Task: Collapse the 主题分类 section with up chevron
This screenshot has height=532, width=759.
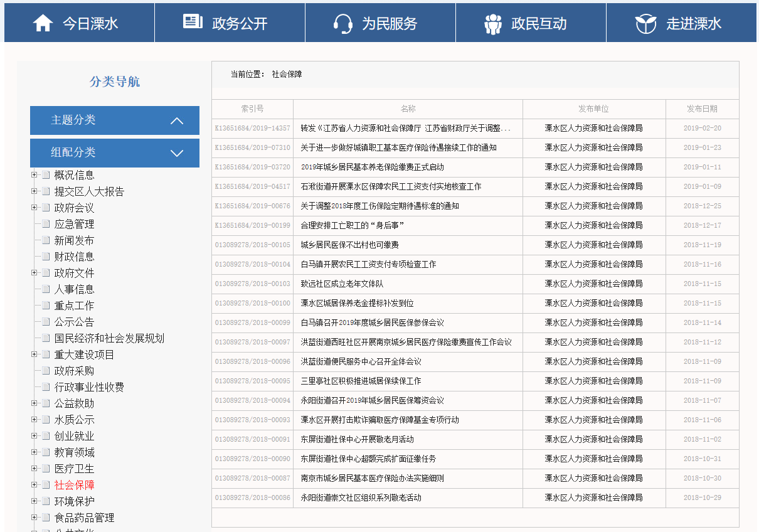Action: click(177, 120)
